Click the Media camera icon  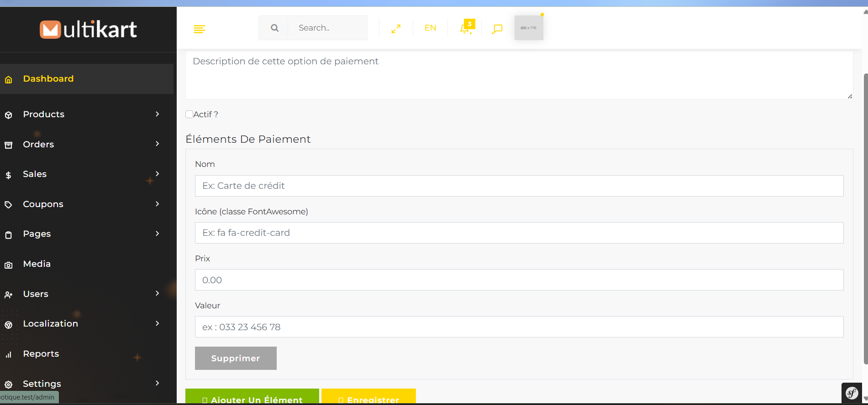click(x=8, y=265)
